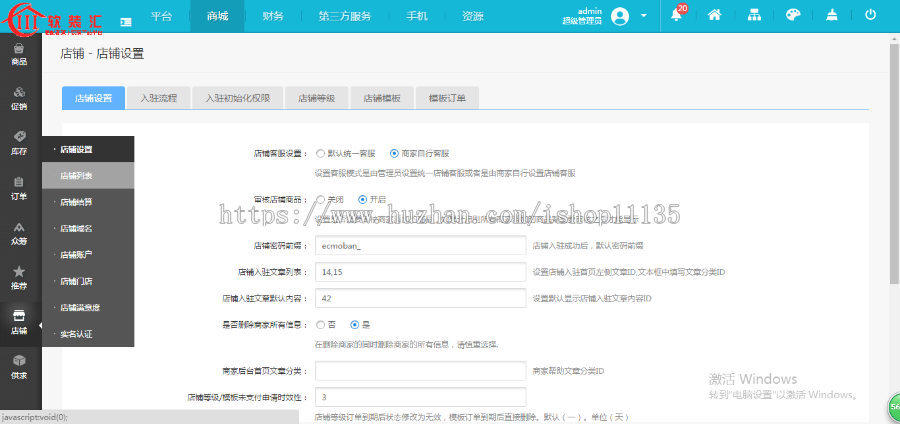Click the power logout icon
Viewport: 900px width, 424px height.
pos(870,16)
